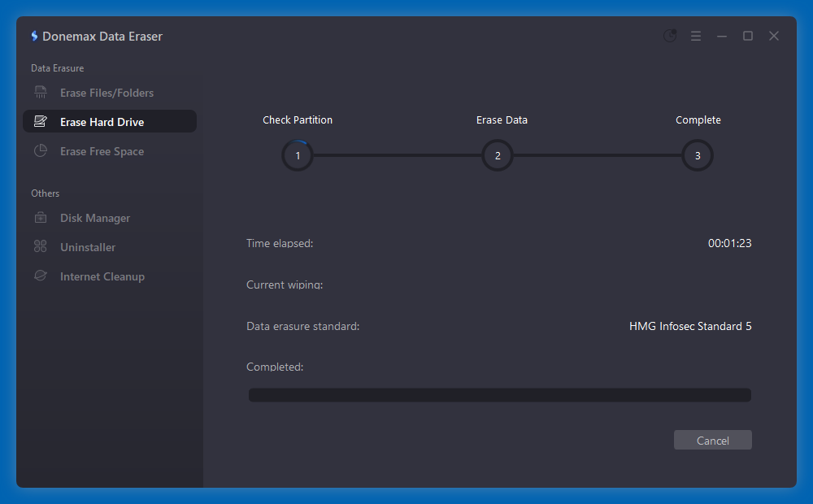Cancel the erasure process
The image size is (813, 504).
click(x=712, y=441)
